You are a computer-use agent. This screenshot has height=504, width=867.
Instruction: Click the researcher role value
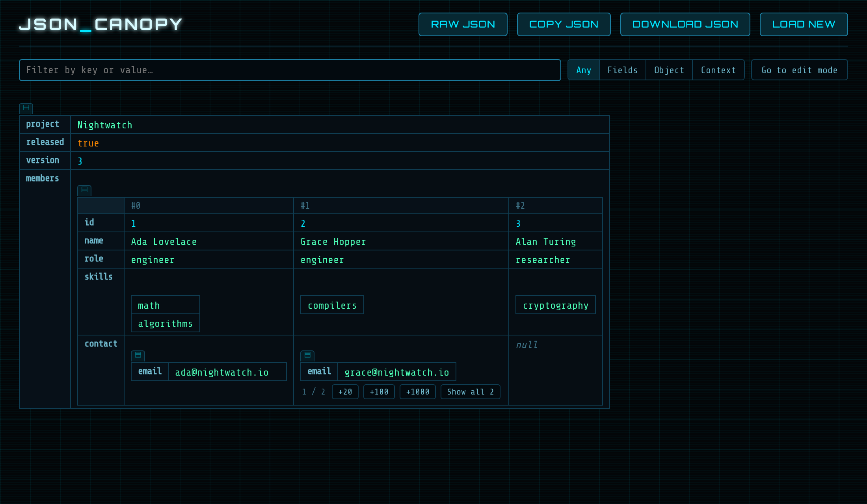coord(543,260)
